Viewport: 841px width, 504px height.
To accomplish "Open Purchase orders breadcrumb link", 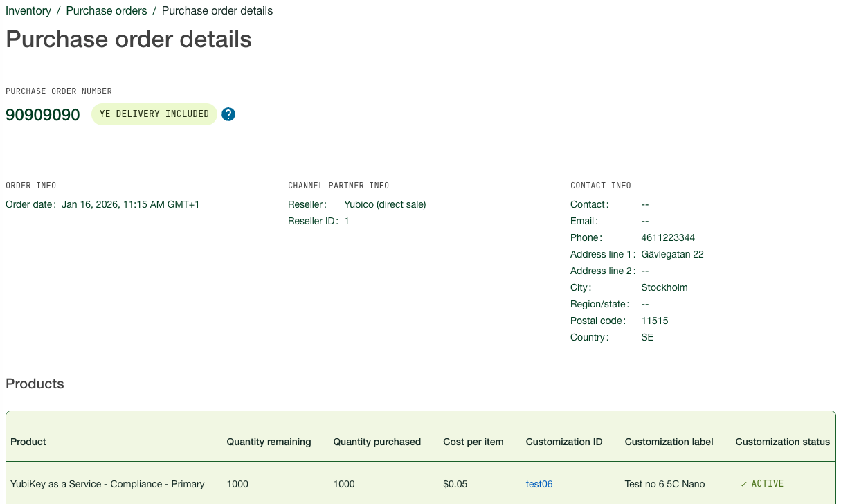I will 107,11.
